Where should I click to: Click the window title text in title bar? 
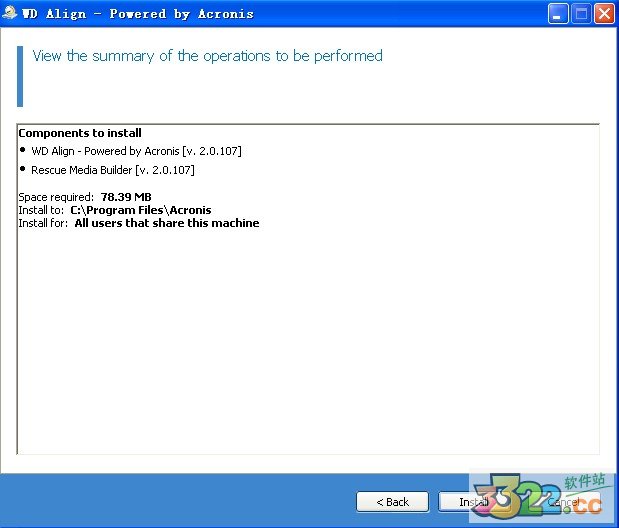(x=138, y=14)
